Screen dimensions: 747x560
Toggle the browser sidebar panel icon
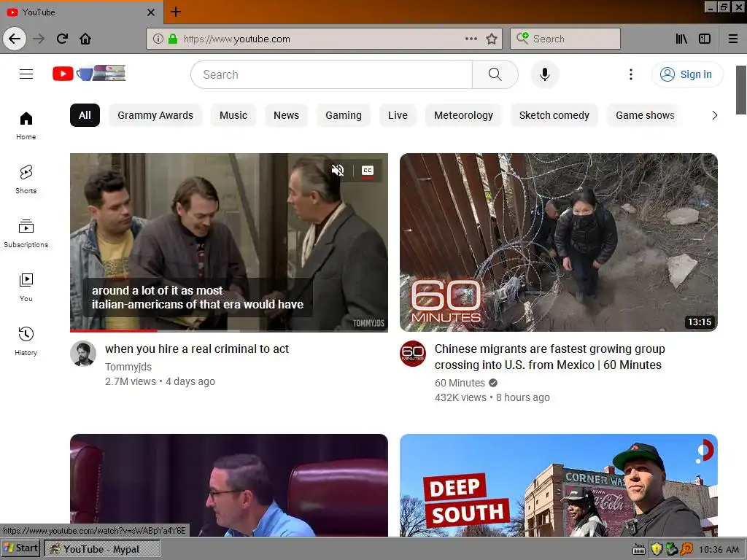click(x=705, y=39)
